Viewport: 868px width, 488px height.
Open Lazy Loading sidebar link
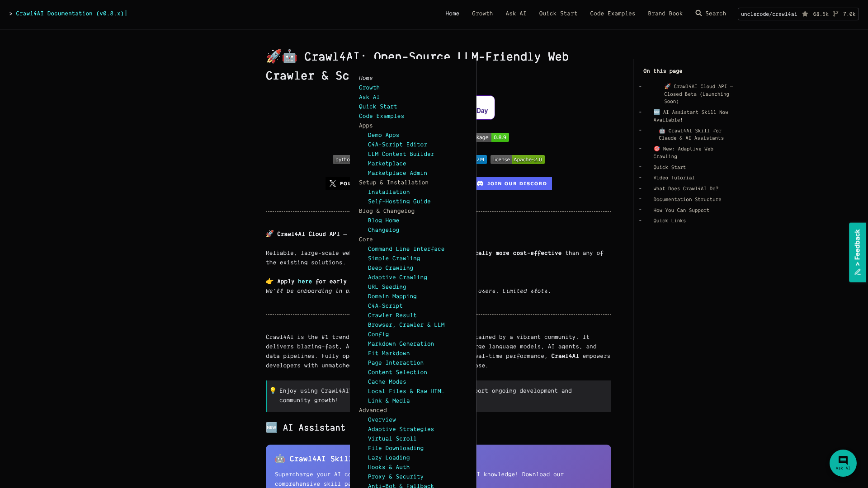coord(389,458)
